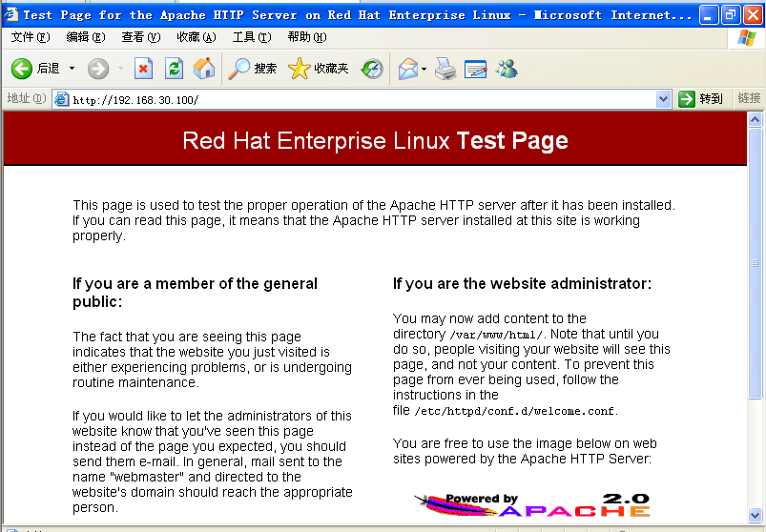Click the Powered by Apache 2.0 image

click(532, 504)
